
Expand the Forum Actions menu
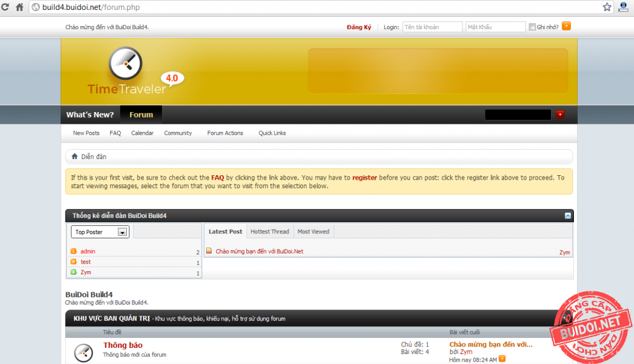tap(225, 133)
